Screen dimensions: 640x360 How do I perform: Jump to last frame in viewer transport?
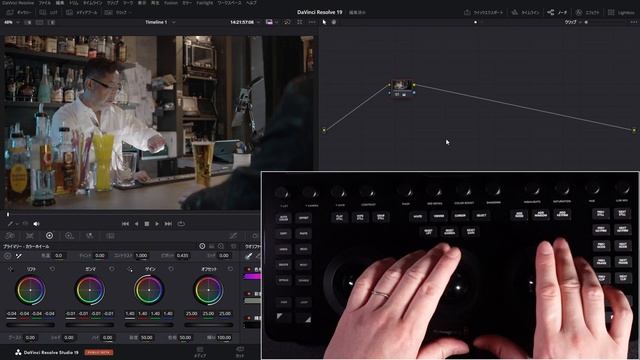168,224
